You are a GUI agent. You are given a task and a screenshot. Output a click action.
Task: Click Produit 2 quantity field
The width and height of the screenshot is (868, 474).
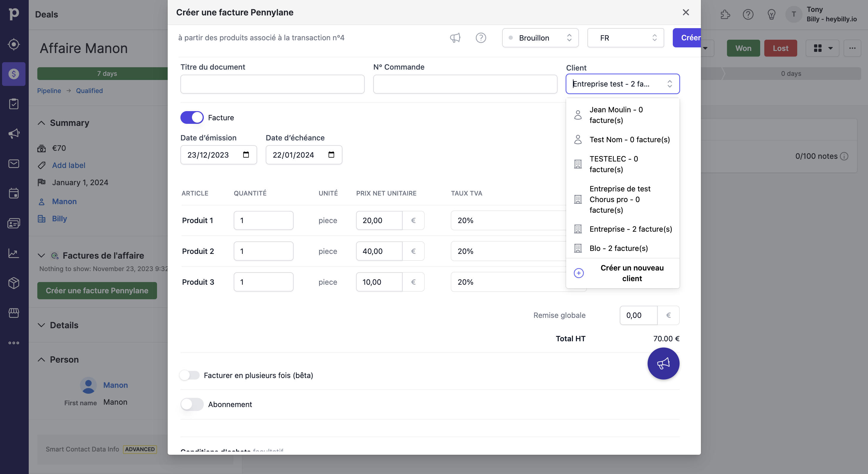coord(263,251)
